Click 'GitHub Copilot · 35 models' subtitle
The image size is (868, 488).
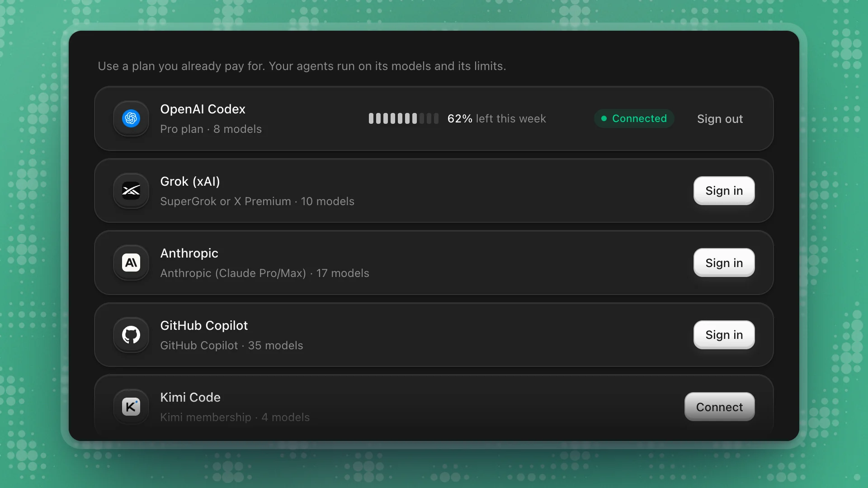click(x=231, y=346)
